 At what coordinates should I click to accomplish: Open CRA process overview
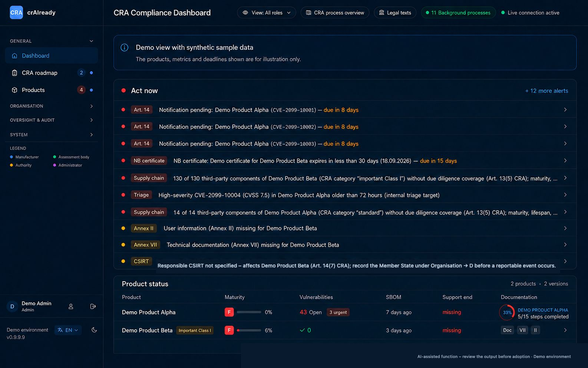click(x=335, y=13)
